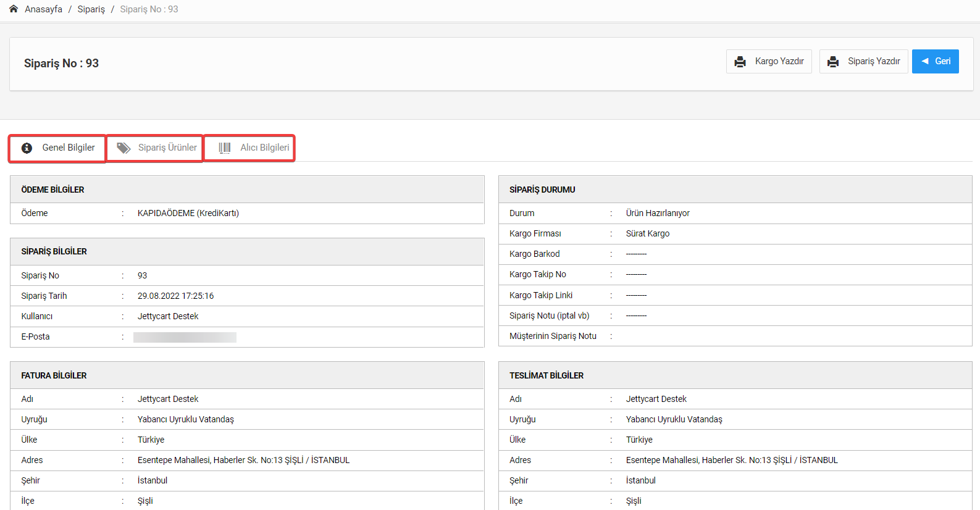The height and width of the screenshot is (510, 980).
Task: Click the blurred E-Posta value
Action: 185,337
